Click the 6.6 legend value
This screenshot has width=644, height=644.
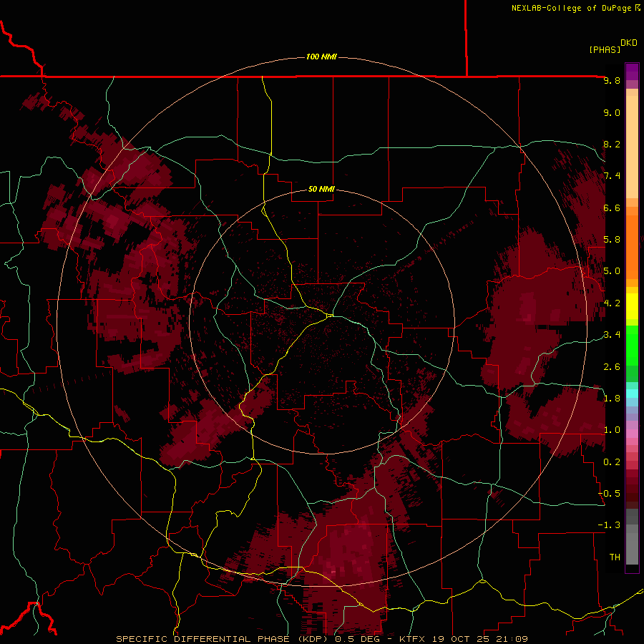point(612,208)
